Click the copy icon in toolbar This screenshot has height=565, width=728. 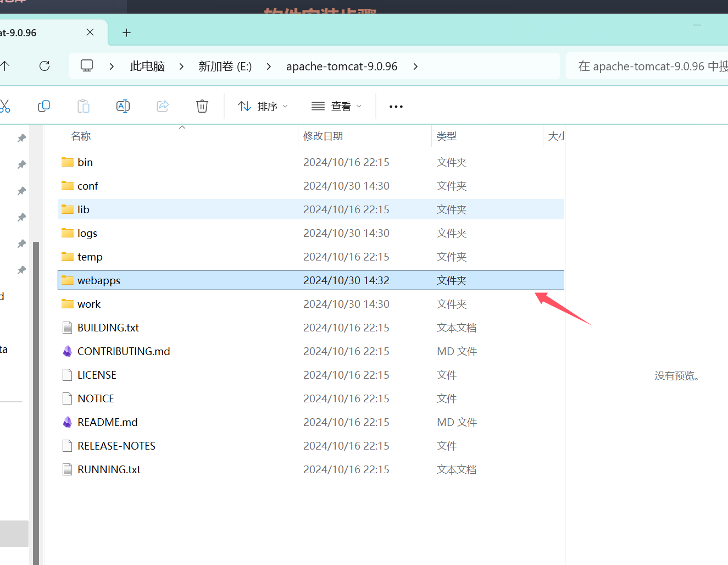click(x=44, y=106)
